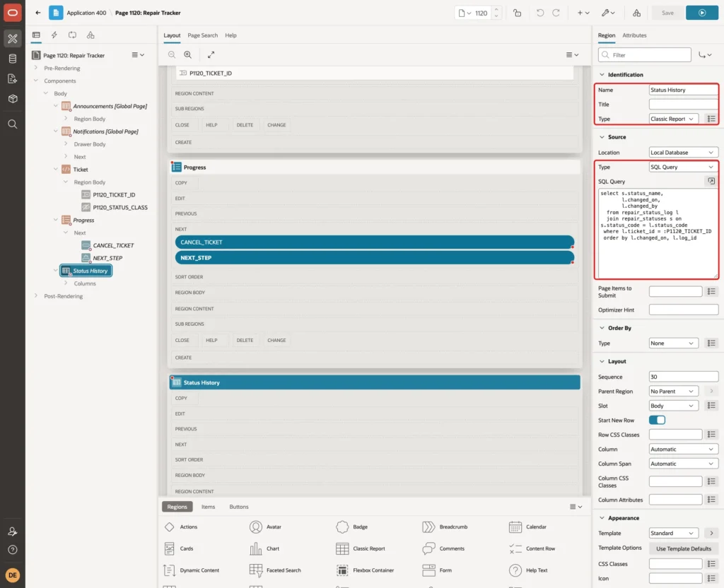This screenshot has height=588, width=724.
Task: Open list of values for region Type
Action: click(711, 119)
